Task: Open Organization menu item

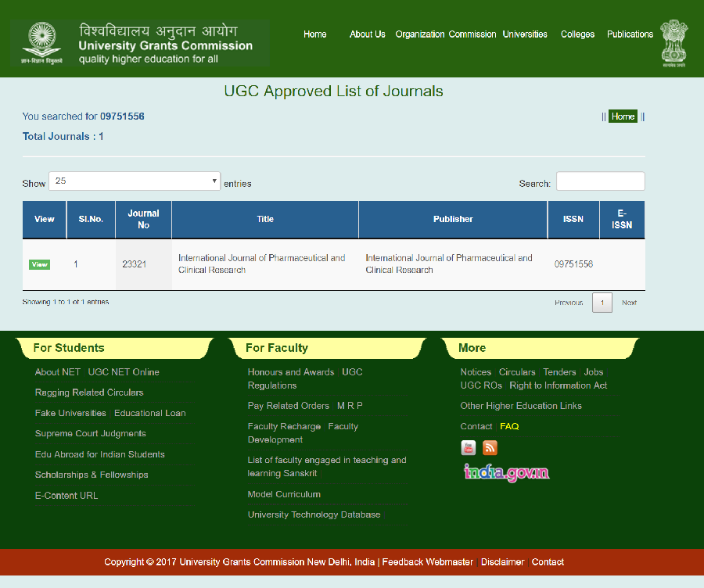Action: click(x=420, y=34)
